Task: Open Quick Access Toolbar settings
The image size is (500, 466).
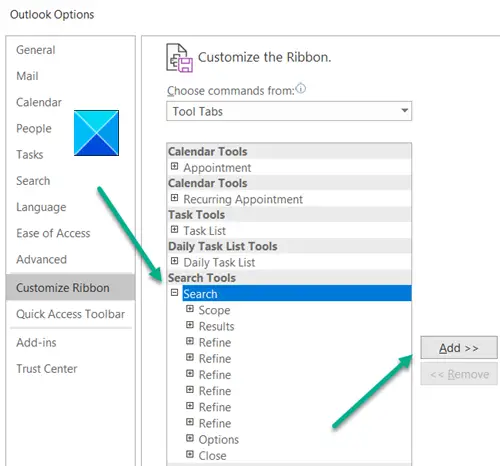Action: pos(70,314)
